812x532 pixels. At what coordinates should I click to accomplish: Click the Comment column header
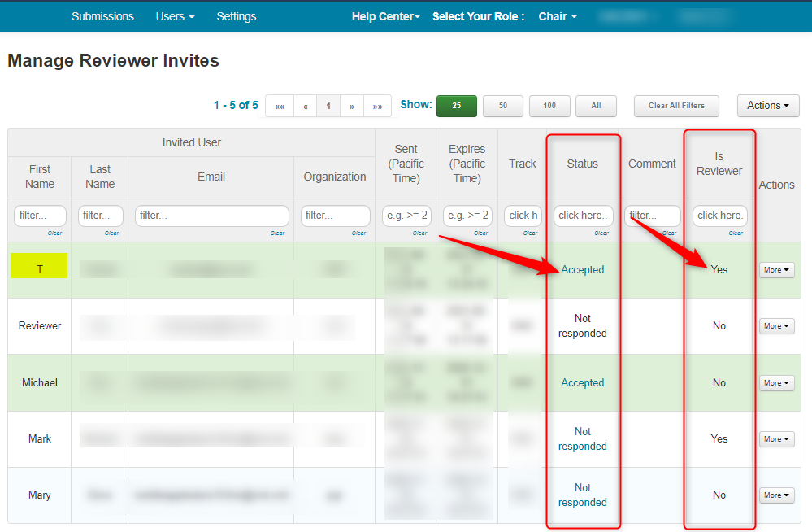[652, 164]
